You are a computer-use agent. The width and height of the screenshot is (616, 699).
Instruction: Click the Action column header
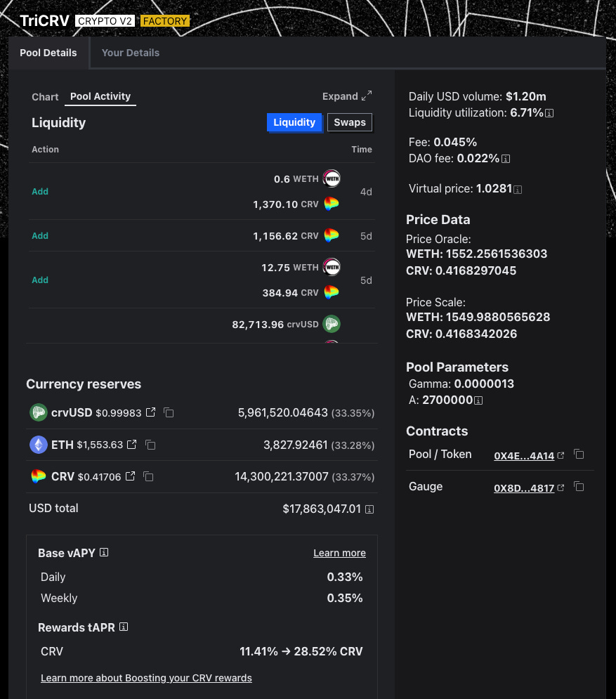click(x=45, y=150)
